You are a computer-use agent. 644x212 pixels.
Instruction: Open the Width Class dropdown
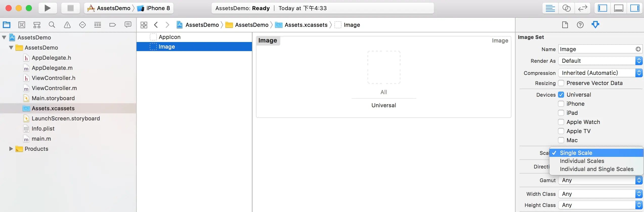tap(600, 194)
